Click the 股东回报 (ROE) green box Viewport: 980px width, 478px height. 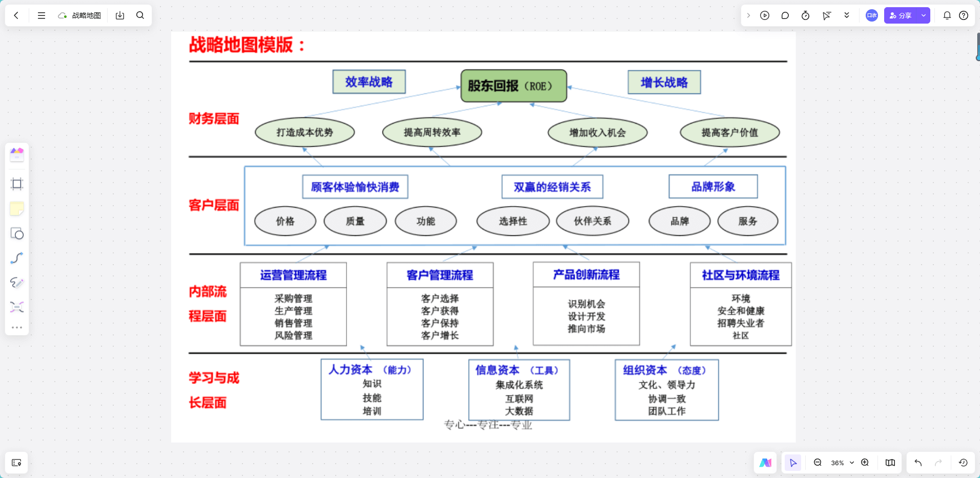pyautogui.click(x=514, y=86)
